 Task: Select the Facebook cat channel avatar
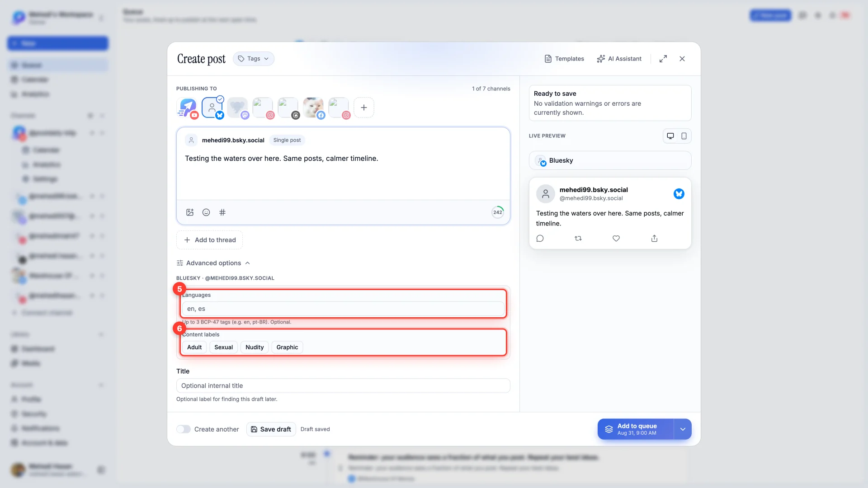pos(314,108)
